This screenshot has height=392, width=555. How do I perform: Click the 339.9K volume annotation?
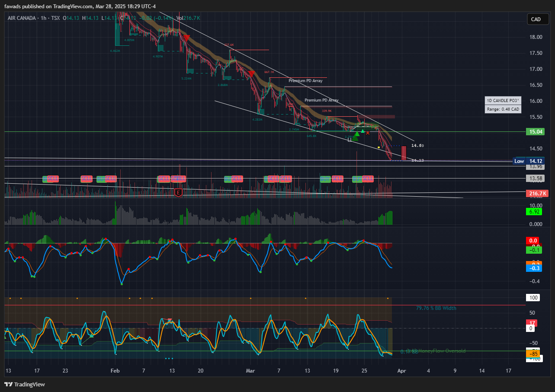(x=327, y=111)
